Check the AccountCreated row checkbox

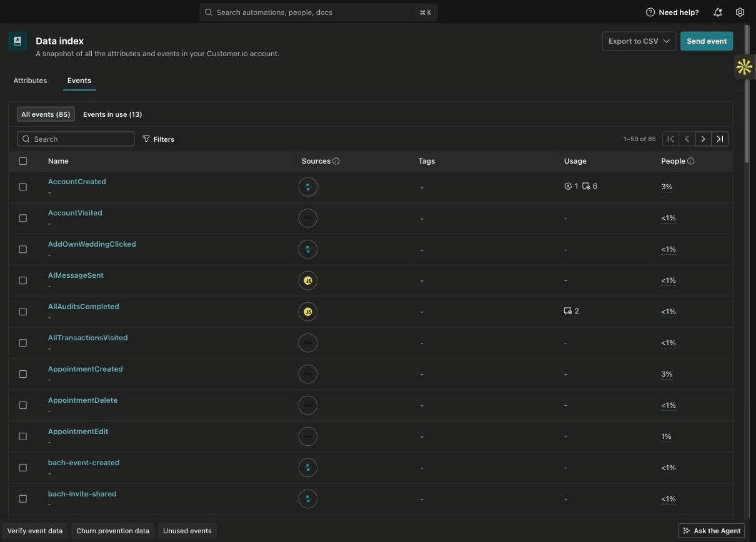23,187
